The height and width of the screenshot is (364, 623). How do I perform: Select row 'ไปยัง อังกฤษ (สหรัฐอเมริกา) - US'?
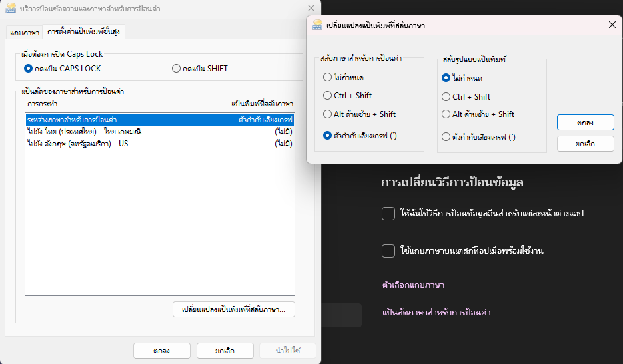click(x=160, y=144)
